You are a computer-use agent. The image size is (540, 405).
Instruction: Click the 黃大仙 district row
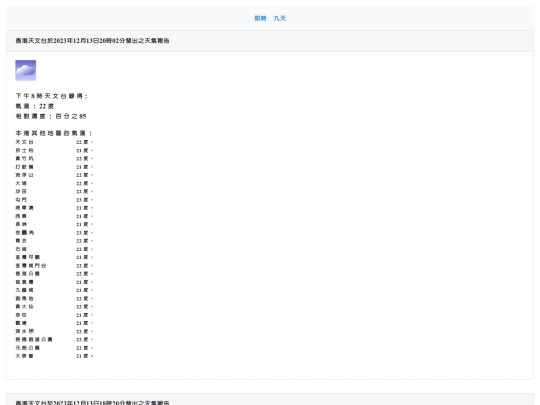[x=54, y=307]
